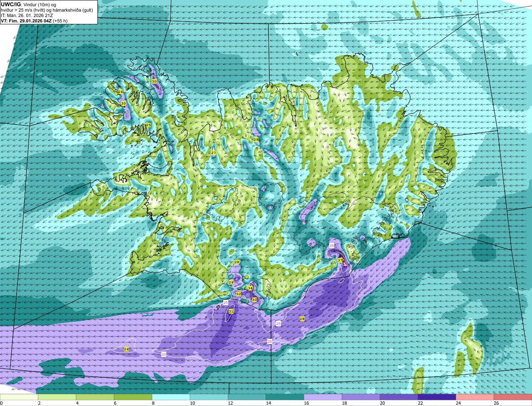The height and width of the screenshot is (406, 532).
Task: Click the color scale tick label "0"
Action: point(1,403)
